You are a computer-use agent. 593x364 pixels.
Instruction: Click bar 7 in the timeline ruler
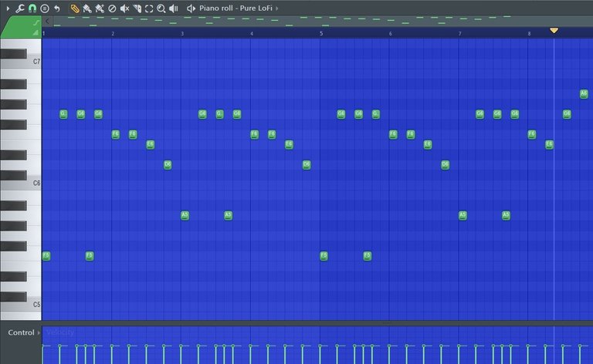point(460,34)
